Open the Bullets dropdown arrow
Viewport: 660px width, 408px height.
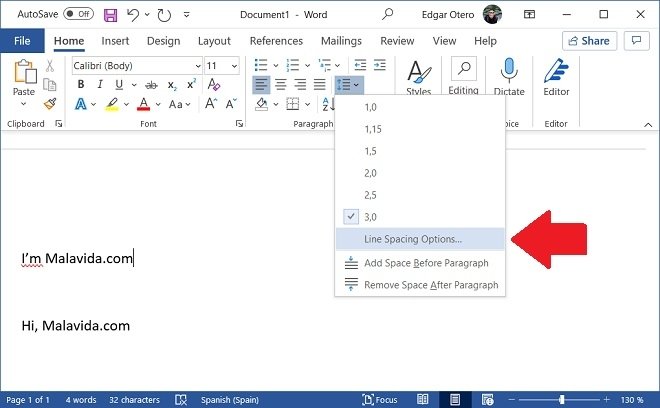pos(276,66)
